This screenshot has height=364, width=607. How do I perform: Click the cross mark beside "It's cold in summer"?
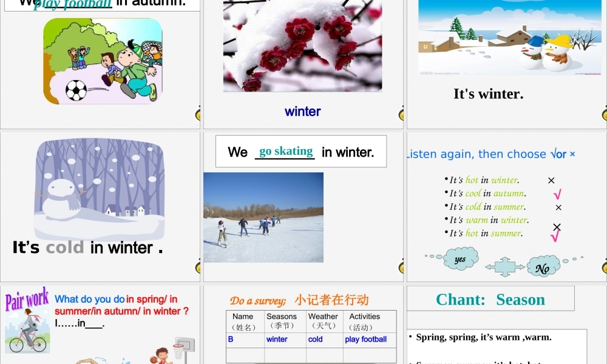tap(558, 207)
